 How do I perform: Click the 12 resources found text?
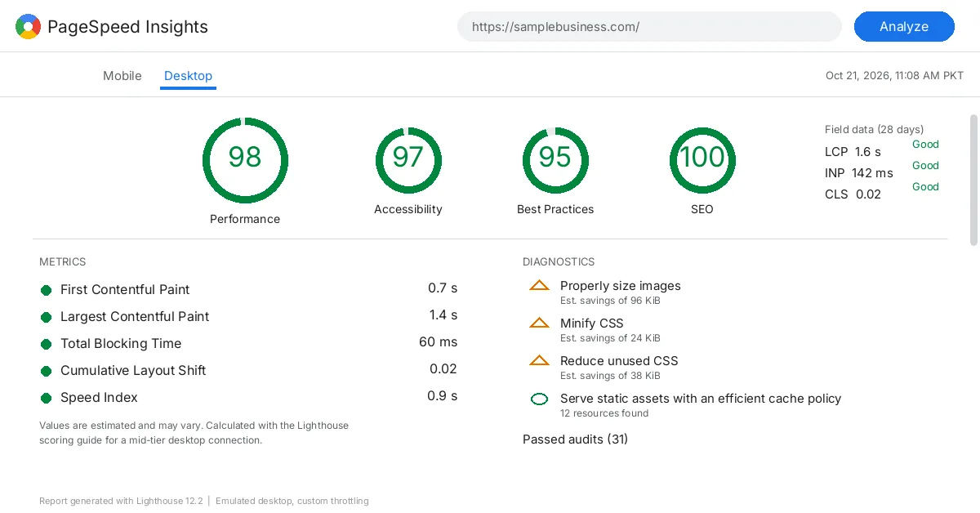click(604, 413)
